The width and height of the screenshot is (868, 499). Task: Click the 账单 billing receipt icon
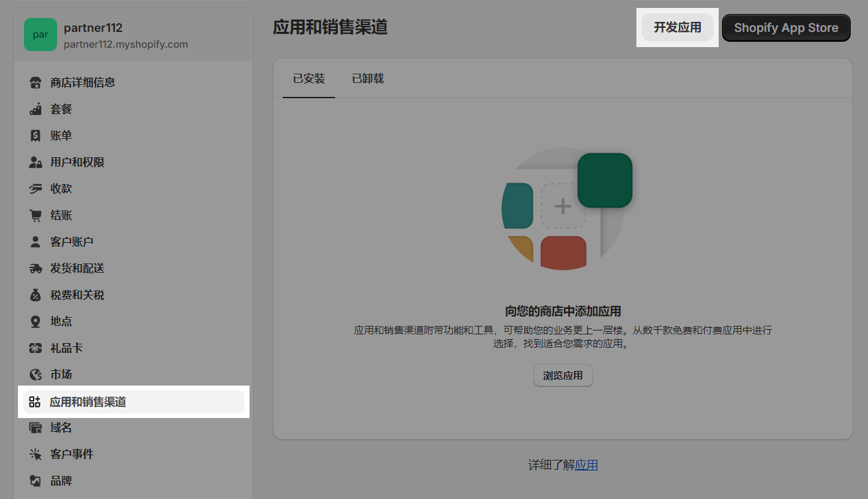36,135
